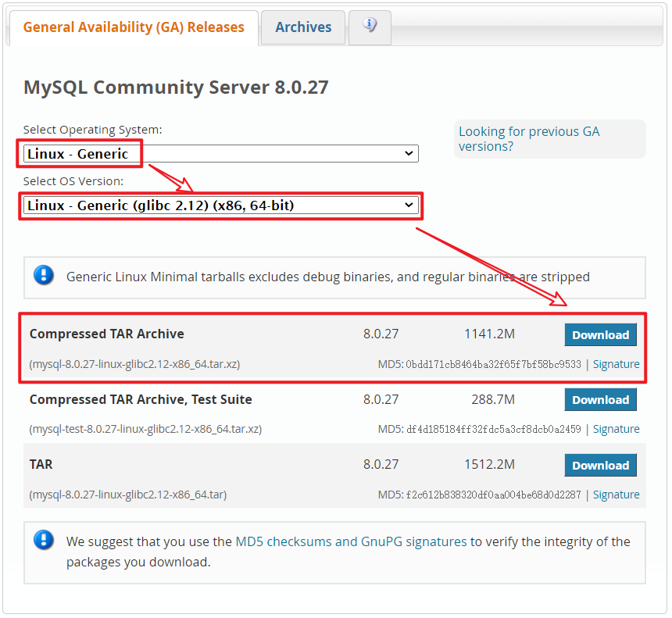Download the Compressed TAR Archive 1141.2M

600,334
